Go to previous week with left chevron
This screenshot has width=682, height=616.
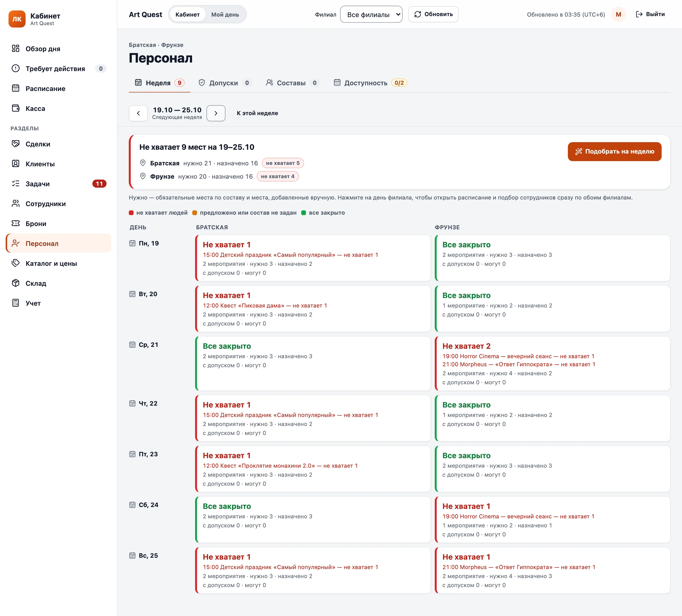[x=138, y=113]
